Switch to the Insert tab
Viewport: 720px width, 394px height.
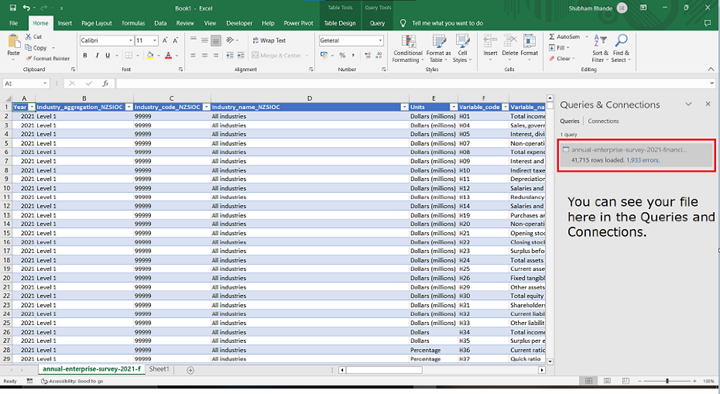[65, 23]
